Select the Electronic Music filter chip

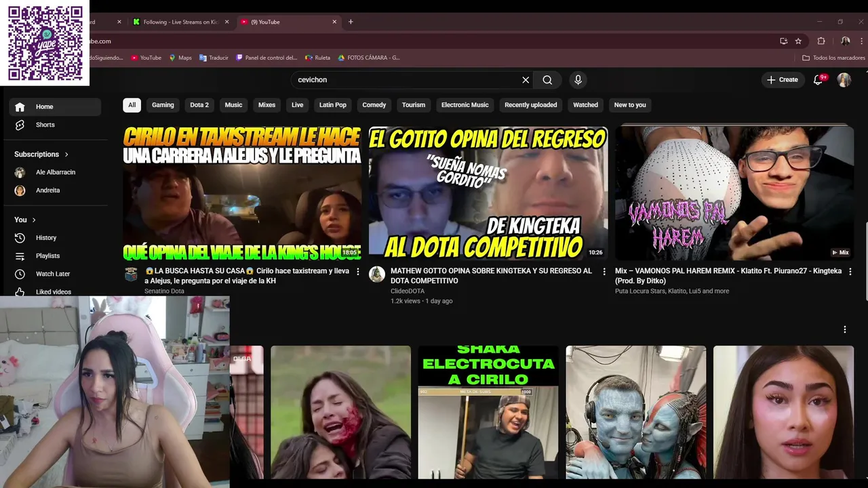click(465, 105)
